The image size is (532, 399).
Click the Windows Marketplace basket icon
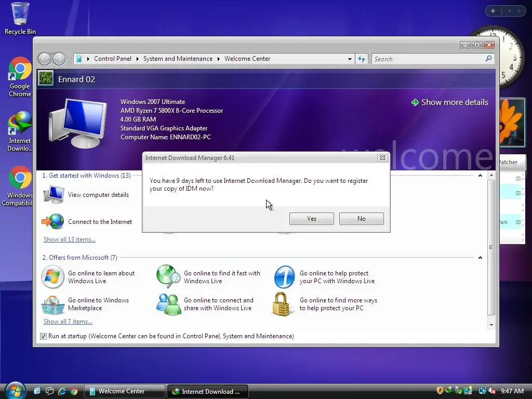click(x=52, y=304)
